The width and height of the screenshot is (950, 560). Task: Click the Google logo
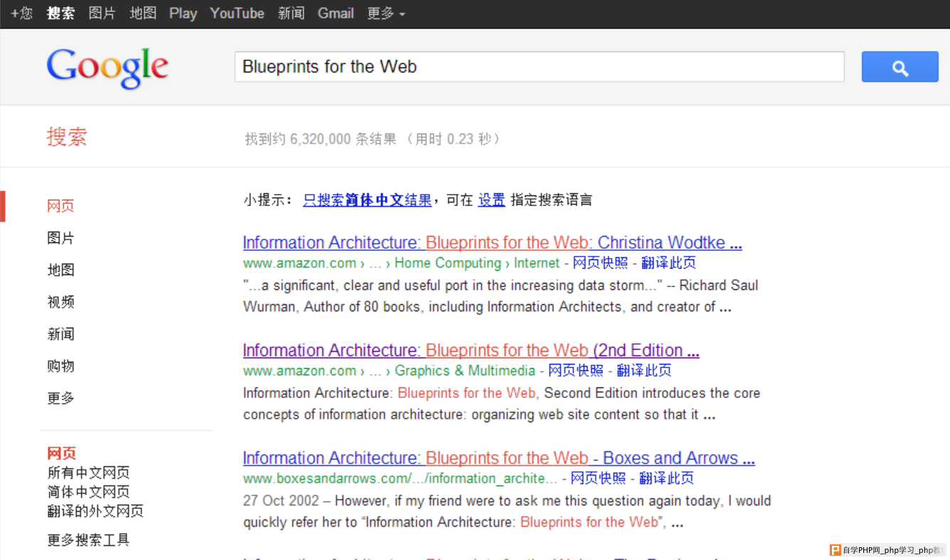pos(107,68)
